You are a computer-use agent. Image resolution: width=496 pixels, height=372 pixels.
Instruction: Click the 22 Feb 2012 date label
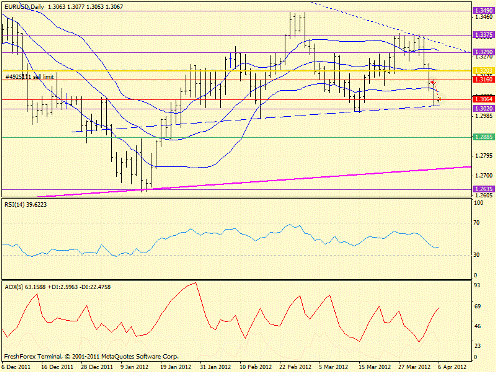pyautogui.click(x=295, y=367)
